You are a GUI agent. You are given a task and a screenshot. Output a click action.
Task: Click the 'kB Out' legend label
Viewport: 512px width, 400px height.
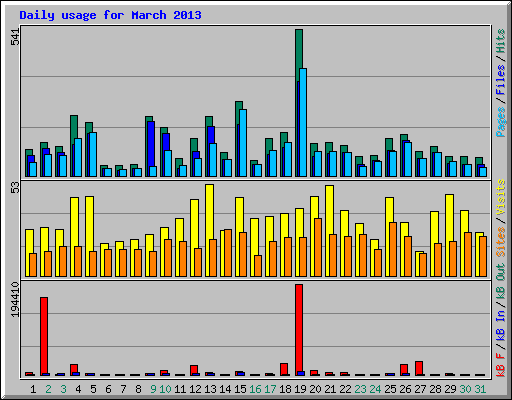(501, 282)
